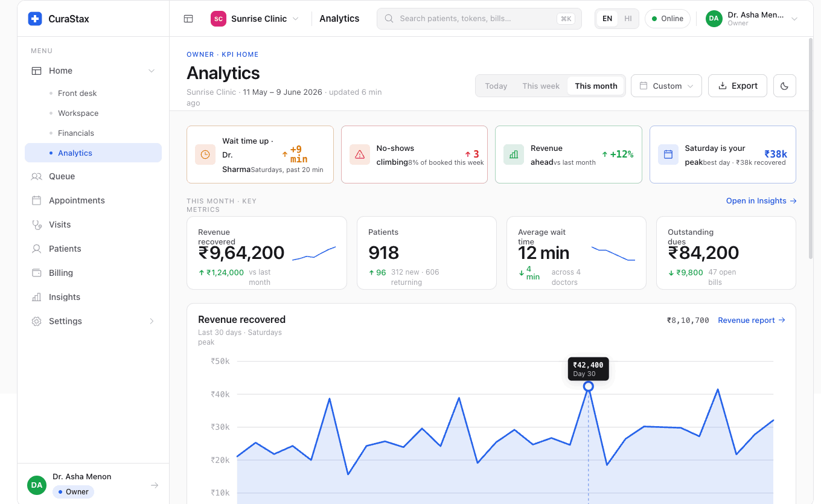Click the CuraStax logo icon
The width and height of the screenshot is (821, 504).
pos(35,19)
